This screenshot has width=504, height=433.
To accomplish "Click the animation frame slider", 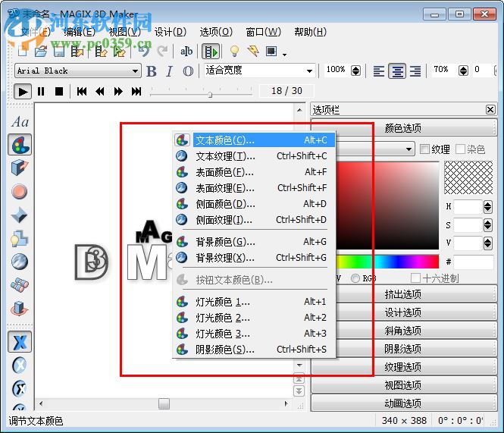I will point(210,95).
